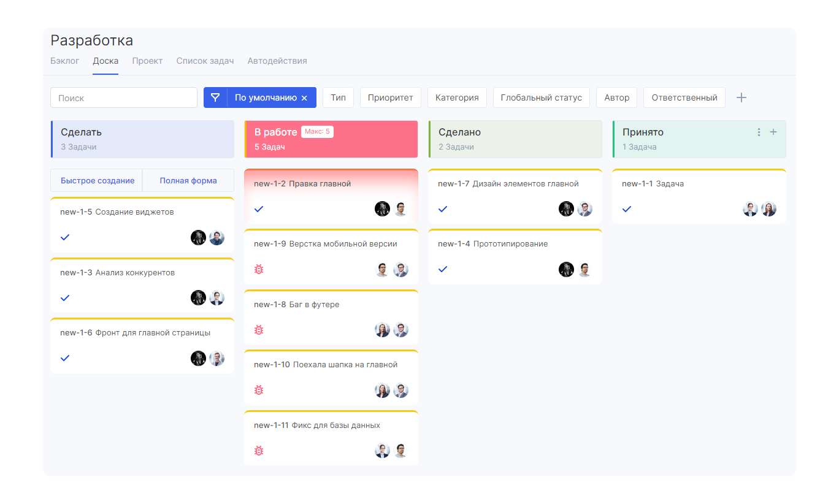Click plus icon to add filter
Viewport: 839px width, 504px height.
pos(741,97)
